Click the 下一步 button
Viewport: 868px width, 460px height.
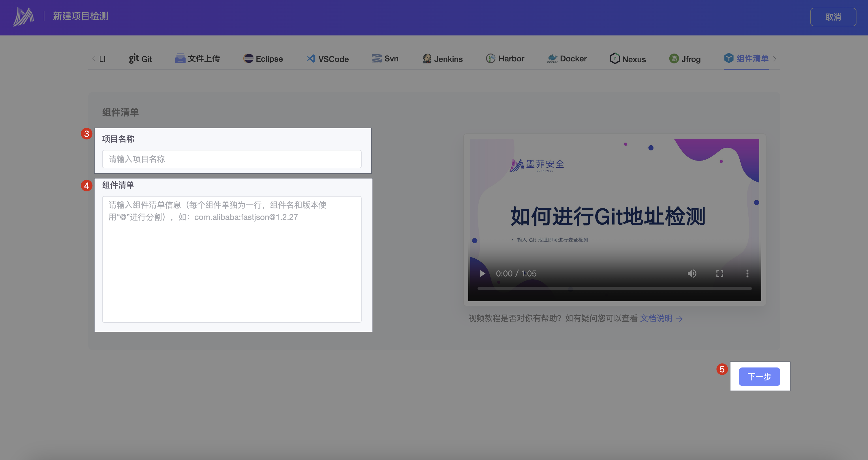point(759,376)
